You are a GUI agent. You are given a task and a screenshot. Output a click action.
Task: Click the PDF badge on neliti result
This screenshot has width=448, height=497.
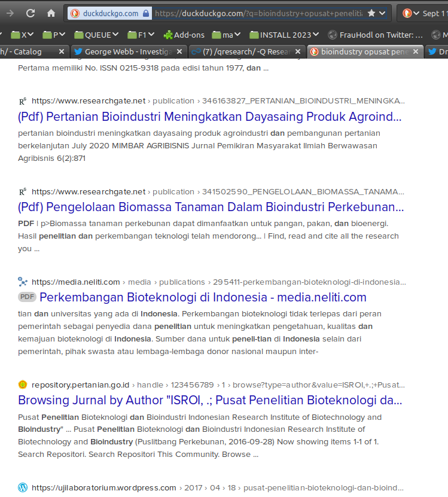[27, 297]
